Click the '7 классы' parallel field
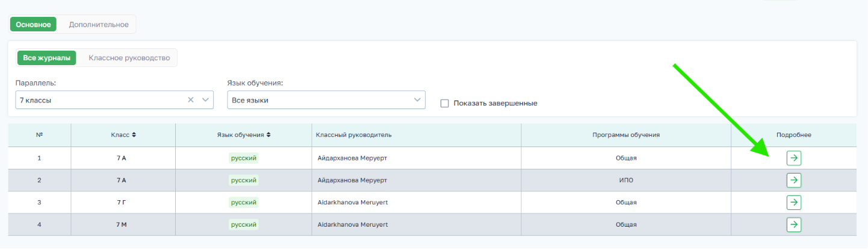The width and height of the screenshot is (868, 249). click(x=114, y=100)
